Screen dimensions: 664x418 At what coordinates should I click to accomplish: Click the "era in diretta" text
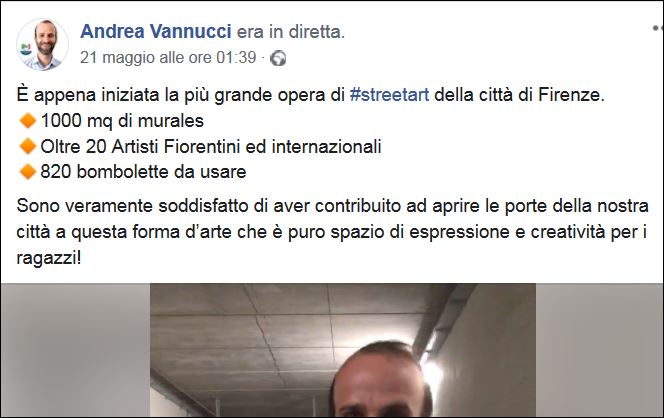click(290, 32)
